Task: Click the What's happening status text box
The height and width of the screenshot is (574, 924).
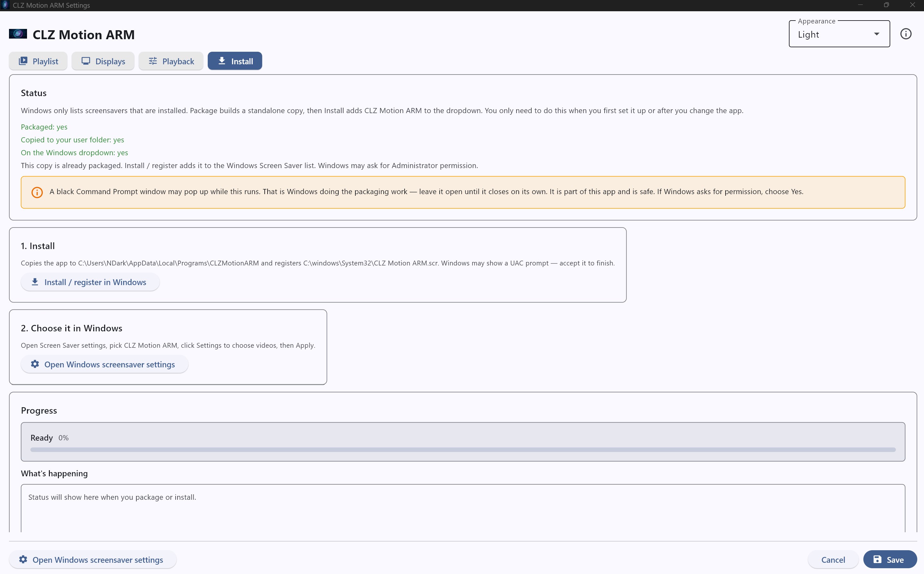Action: [463, 508]
